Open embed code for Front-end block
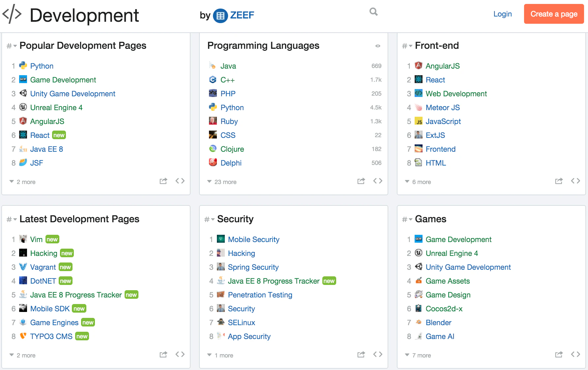The width and height of the screenshot is (588, 370). point(575,181)
